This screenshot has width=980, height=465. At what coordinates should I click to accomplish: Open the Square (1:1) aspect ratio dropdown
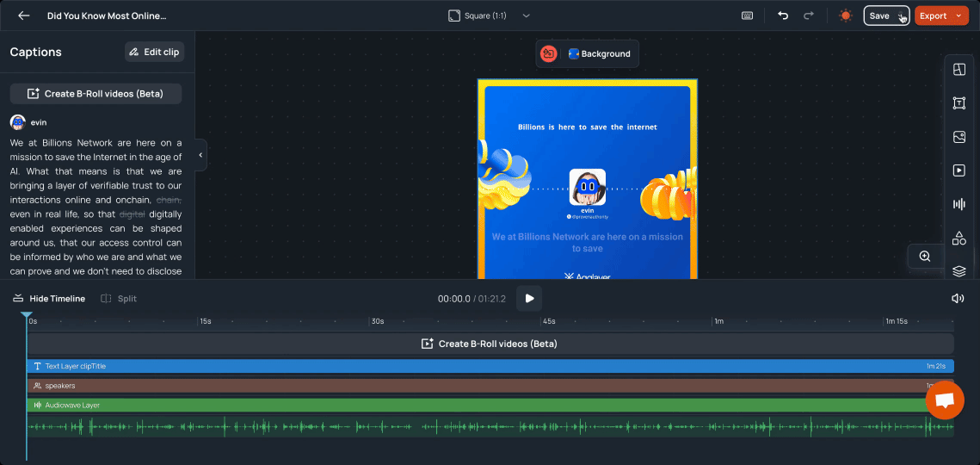pyautogui.click(x=490, y=15)
